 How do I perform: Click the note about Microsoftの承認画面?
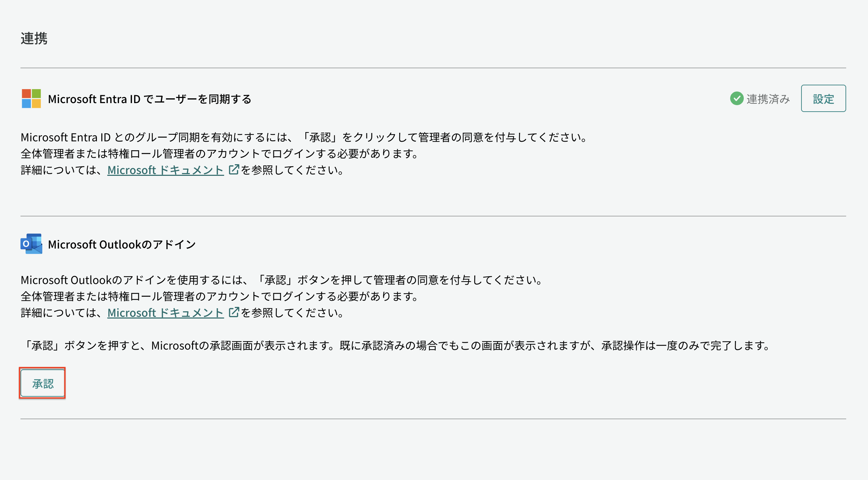pos(396,345)
